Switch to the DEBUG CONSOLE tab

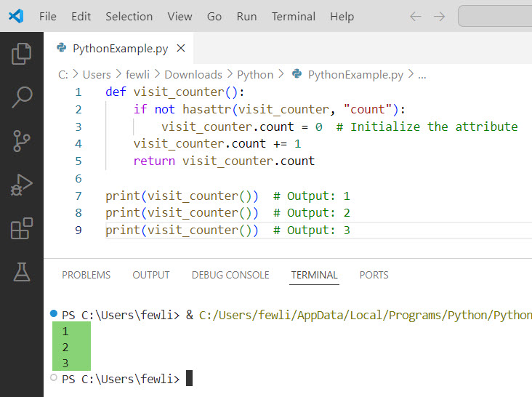coord(230,275)
